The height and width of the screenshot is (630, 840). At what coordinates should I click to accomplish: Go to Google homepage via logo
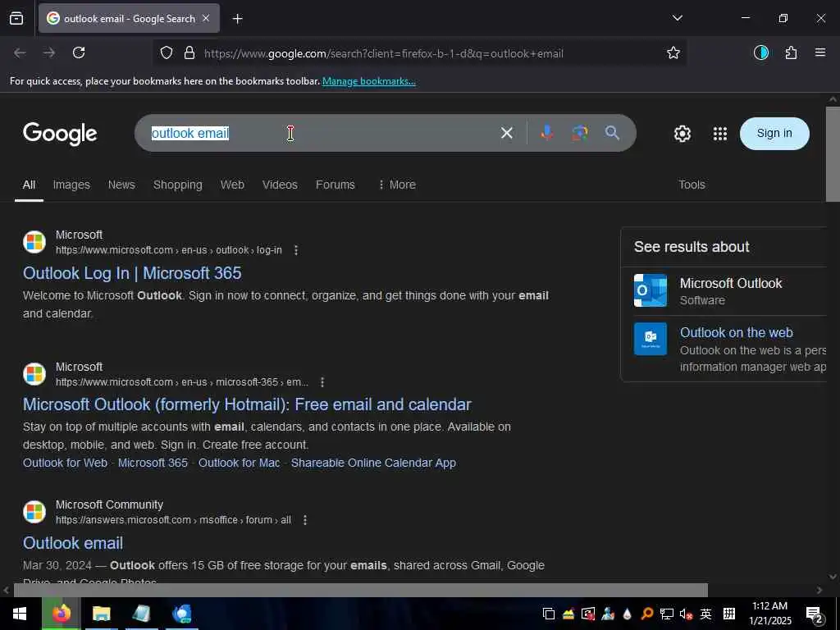coord(60,134)
